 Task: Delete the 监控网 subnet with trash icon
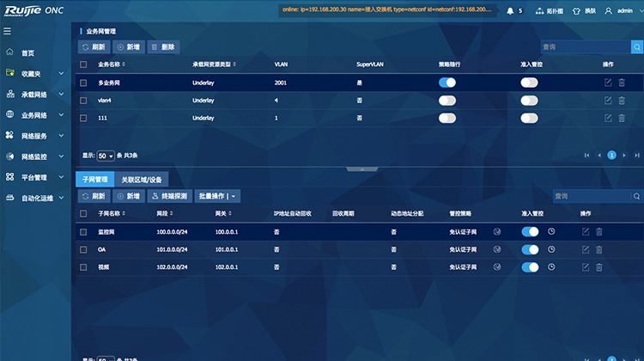[599, 231]
